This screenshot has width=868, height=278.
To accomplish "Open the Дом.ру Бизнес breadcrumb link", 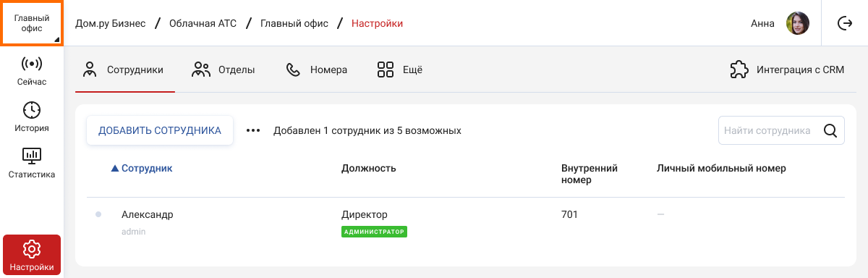I will (x=111, y=23).
